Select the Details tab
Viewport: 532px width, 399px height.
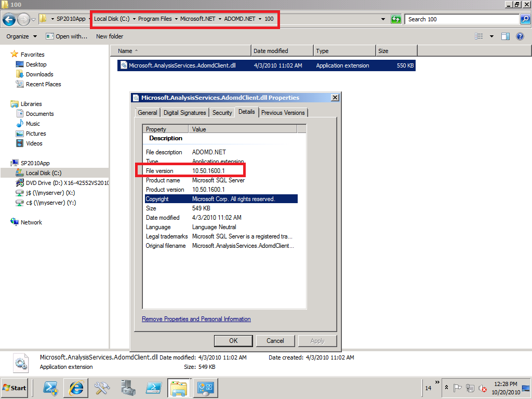tap(247, 112)
